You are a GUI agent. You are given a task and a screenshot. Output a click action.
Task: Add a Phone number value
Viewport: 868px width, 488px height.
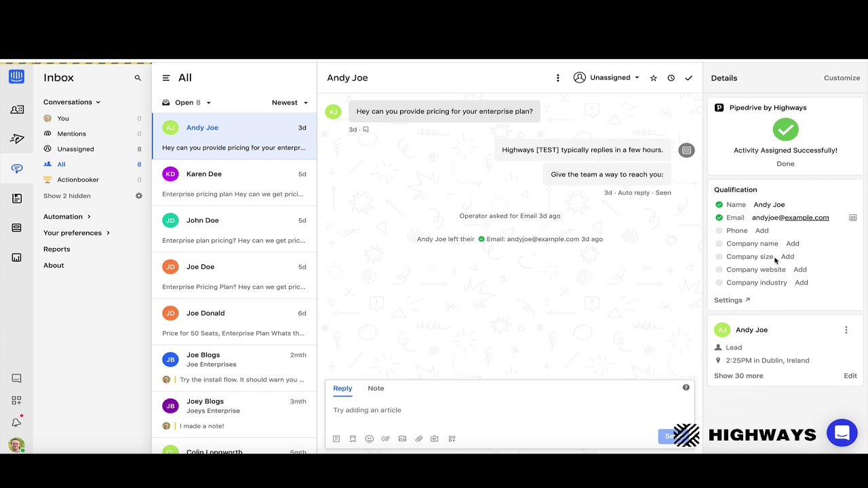[x=762, y=230]
